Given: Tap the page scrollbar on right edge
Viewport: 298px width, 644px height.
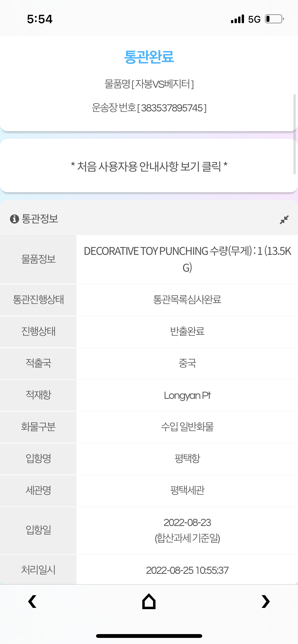Looking at the screenshot, I should click(x=294, y=134).
